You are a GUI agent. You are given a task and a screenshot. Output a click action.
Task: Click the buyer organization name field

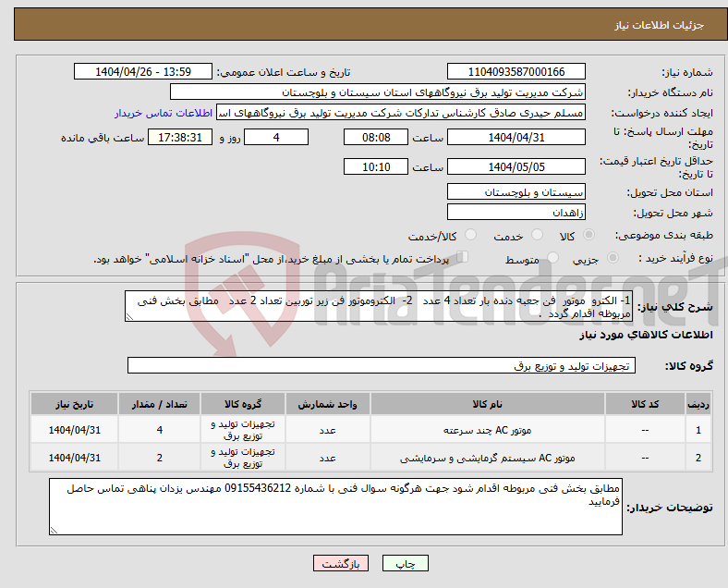tap(377, 92)
